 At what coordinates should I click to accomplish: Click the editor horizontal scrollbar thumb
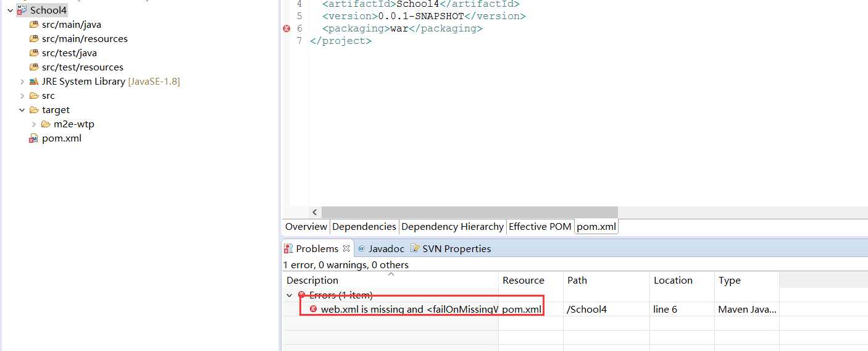[470, 212]
